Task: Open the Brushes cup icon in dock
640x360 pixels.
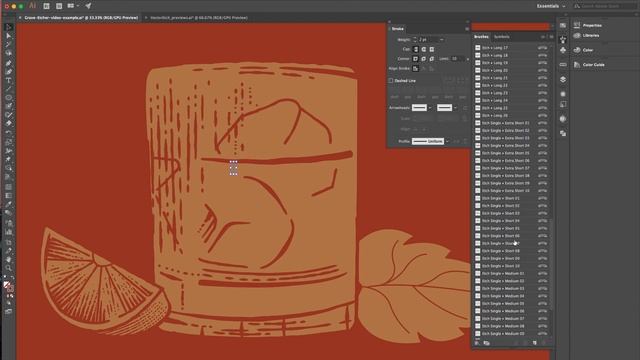Action: [563, 40]
